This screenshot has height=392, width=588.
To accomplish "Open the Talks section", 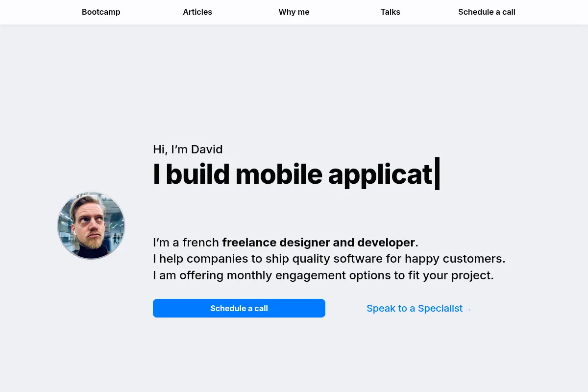I will 391,12.
